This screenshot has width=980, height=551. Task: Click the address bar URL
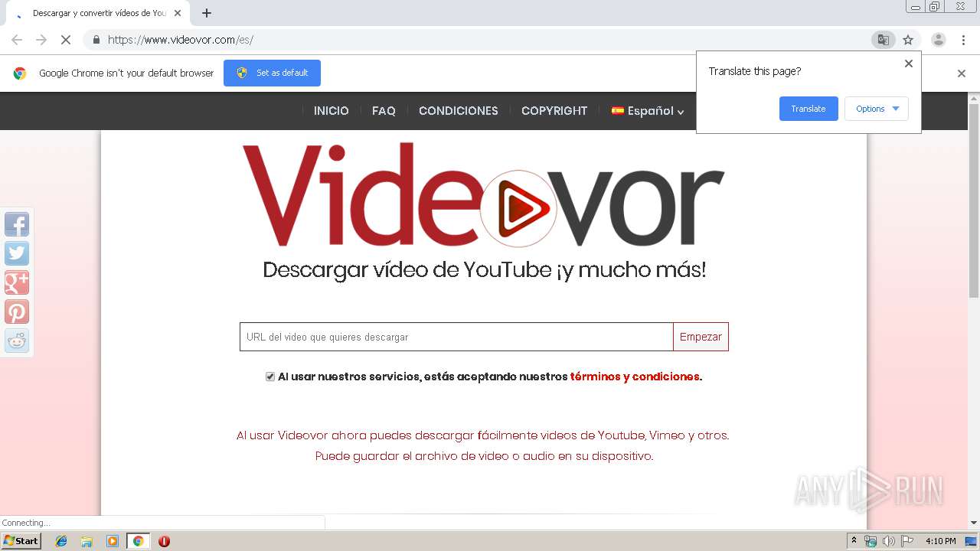181,40
